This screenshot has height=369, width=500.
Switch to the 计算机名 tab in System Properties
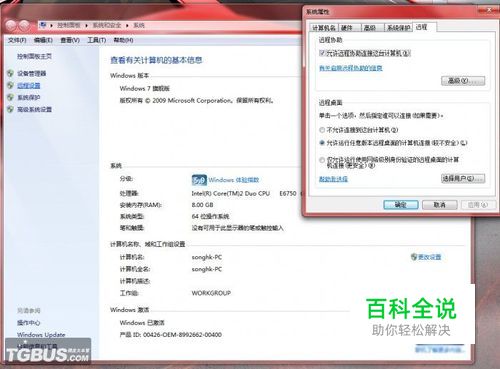coord(324,28)
